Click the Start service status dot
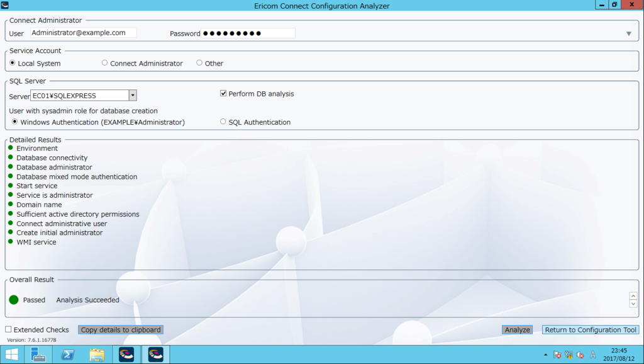This screenshot has width=644, height=364. coord(11,185)
